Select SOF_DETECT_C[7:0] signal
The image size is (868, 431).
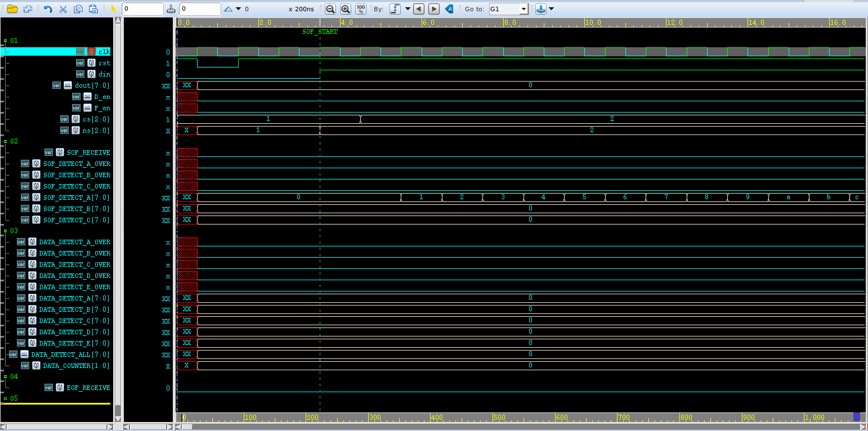pos(77,220)
